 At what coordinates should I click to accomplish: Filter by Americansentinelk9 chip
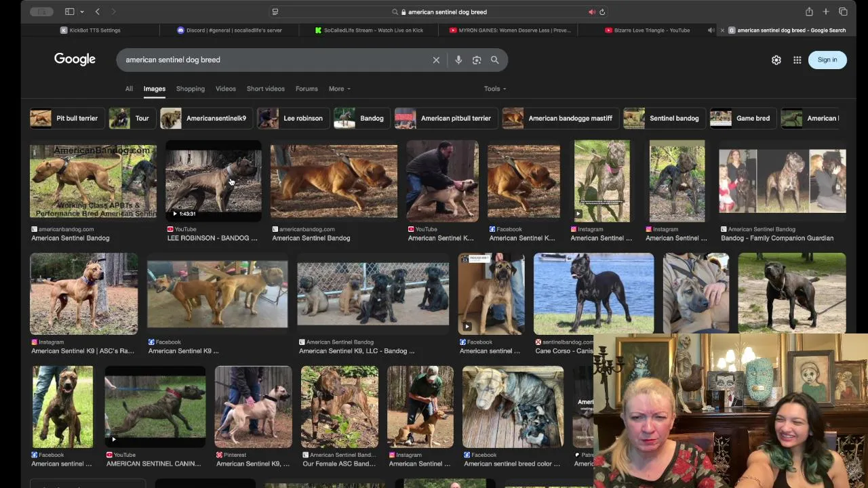tap(206, 118)
